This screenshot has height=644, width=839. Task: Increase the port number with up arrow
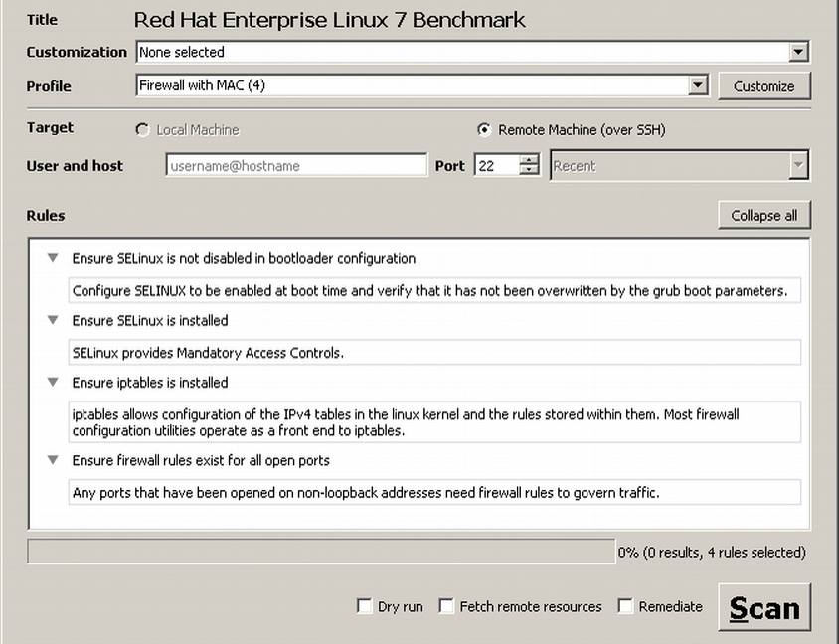pyautogui.click(x=529, y=159)
